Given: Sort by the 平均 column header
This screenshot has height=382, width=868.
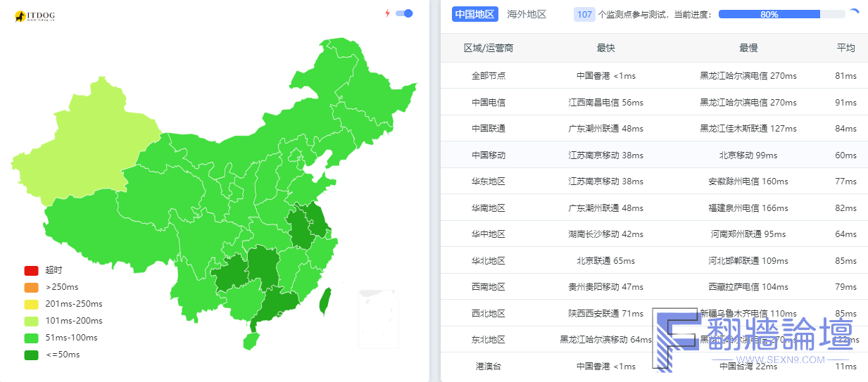Looking at the screenshot, I should click(x=845, y=48).
